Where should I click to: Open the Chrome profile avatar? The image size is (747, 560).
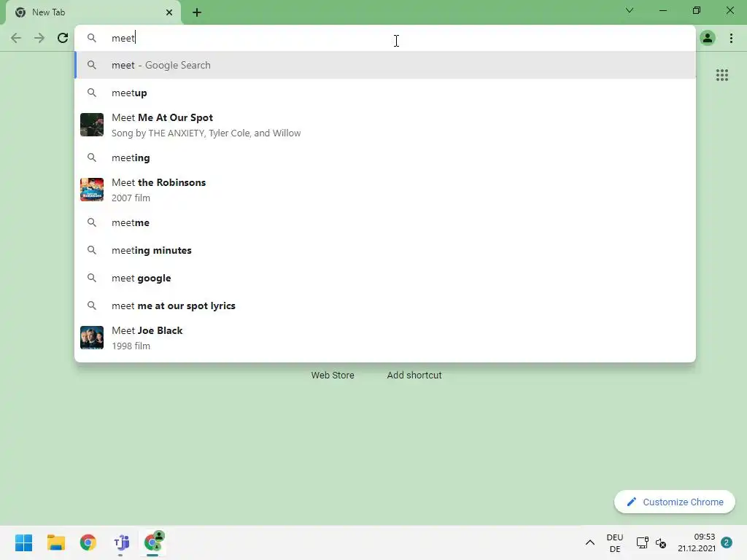pos(708,38)
